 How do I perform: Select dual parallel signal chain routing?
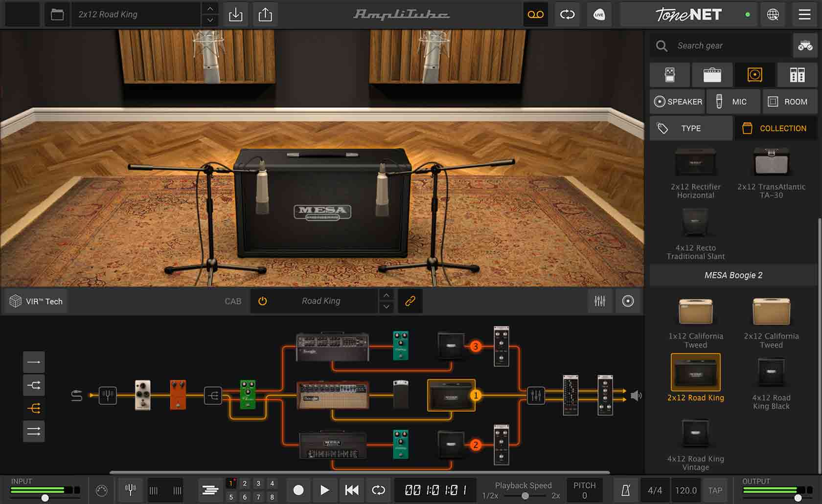click(x=34, y=431)
